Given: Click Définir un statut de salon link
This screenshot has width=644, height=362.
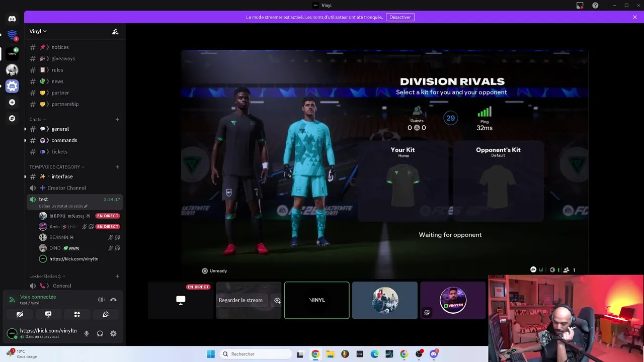Looking at the screenshot, I should pos(63,206).
